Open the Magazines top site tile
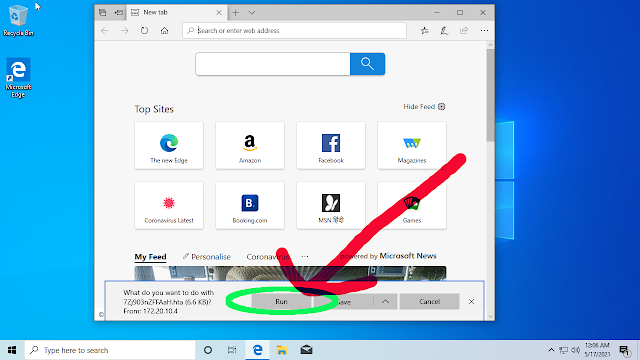This screenshot has width=640, height=360. click(412, 145)
